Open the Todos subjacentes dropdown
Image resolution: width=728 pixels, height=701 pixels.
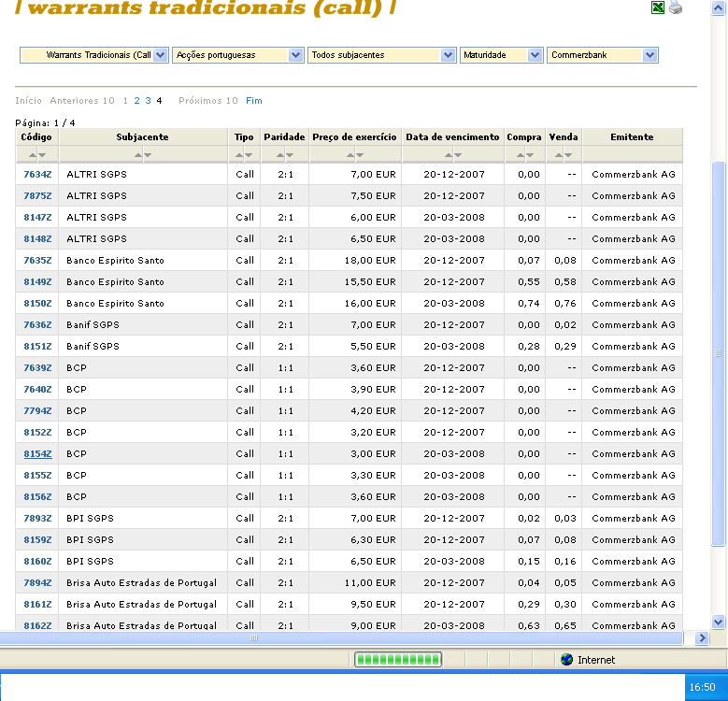point(447,55)
